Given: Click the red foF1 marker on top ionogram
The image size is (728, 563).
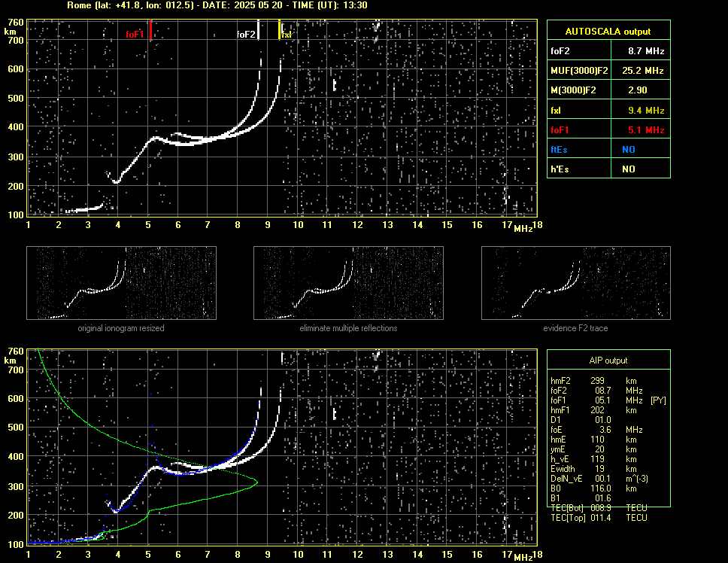Looking at the screenshot, I should 151,29.
